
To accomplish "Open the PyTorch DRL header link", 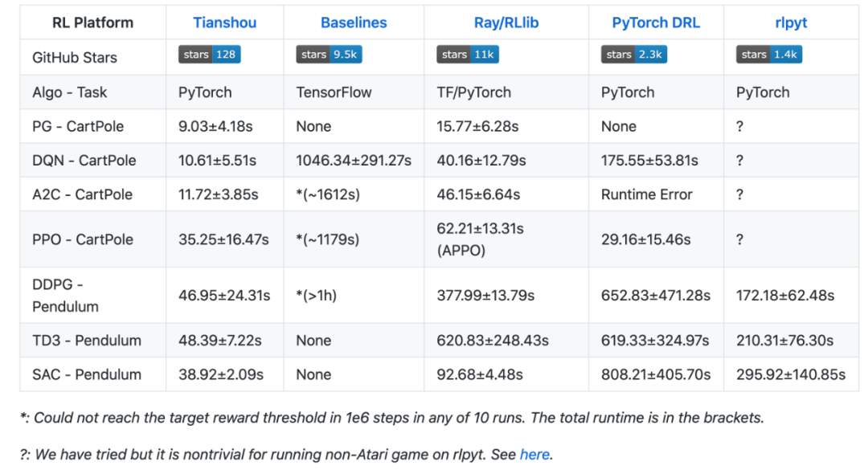I will (x=656, y=22).
